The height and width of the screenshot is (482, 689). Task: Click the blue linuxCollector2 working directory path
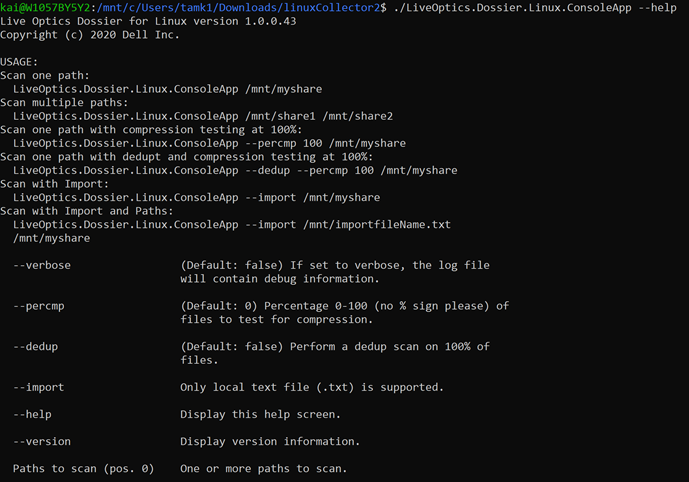pos(241,7)
